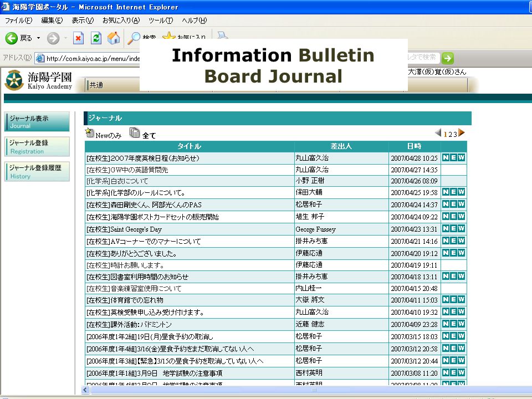Click NEW badge on AVコーナー row

pyautogui.click(x=454, y=241)
